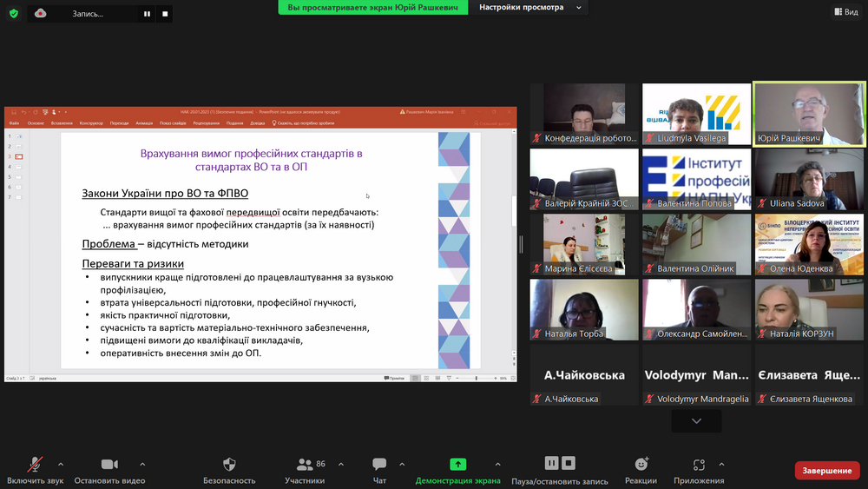Image resolution: width=868 pixels, height=489 pixels.
Task: Expand the video options arrow beside Остановить видео
Action: coord(142,464)
